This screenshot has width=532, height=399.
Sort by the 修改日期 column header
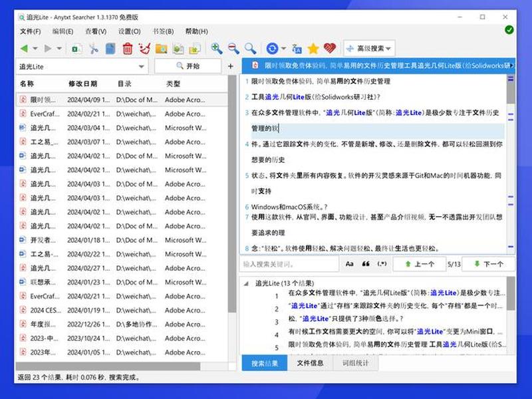pyautogui.click(x=82, y=84)
